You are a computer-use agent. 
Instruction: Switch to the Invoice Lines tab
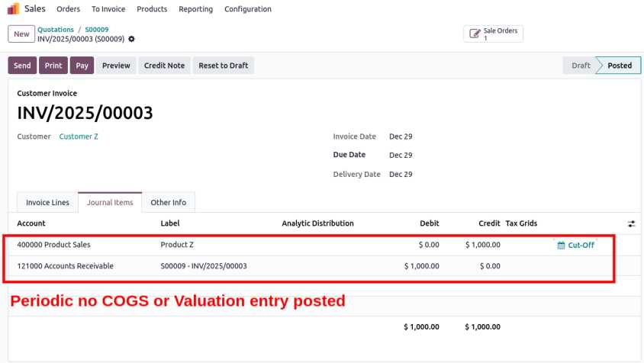tap(47, 203)
